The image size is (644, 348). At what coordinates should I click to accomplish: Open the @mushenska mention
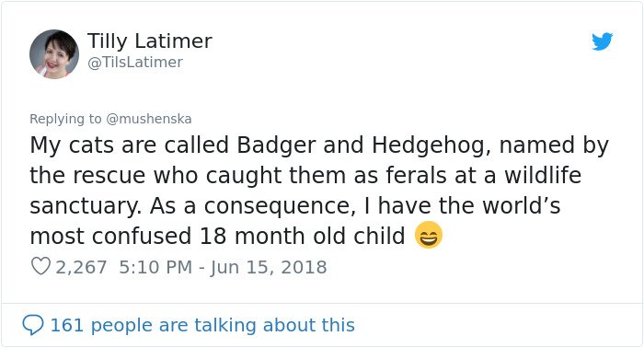pyautogui.click(x=149, y=119)
